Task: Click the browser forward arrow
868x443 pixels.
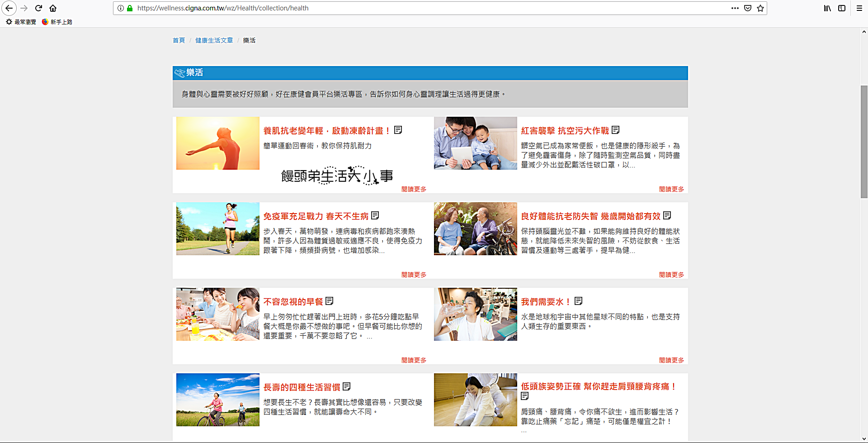Action: tap(24, 8)
